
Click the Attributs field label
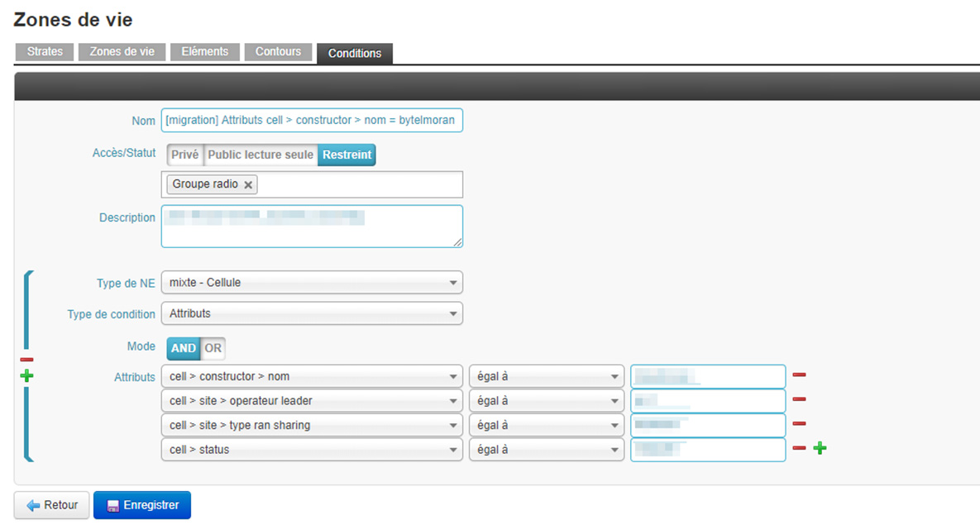134,378
